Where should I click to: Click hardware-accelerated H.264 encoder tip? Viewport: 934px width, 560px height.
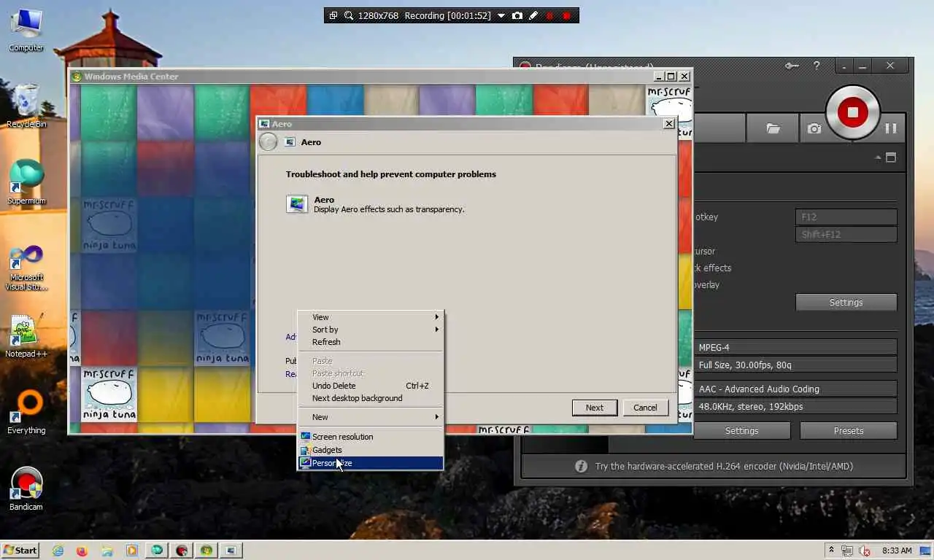pos(724,466)
